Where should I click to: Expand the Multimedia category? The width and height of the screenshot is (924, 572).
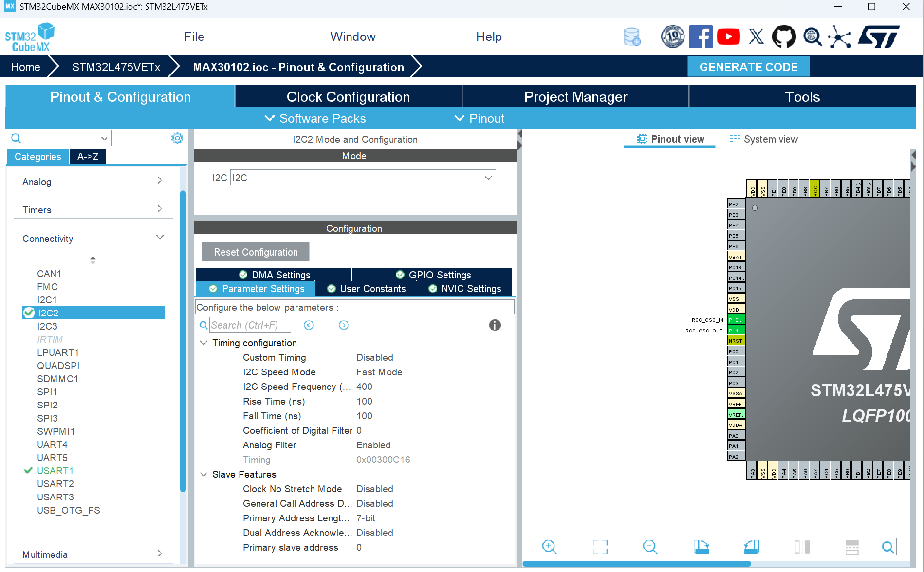92,554
